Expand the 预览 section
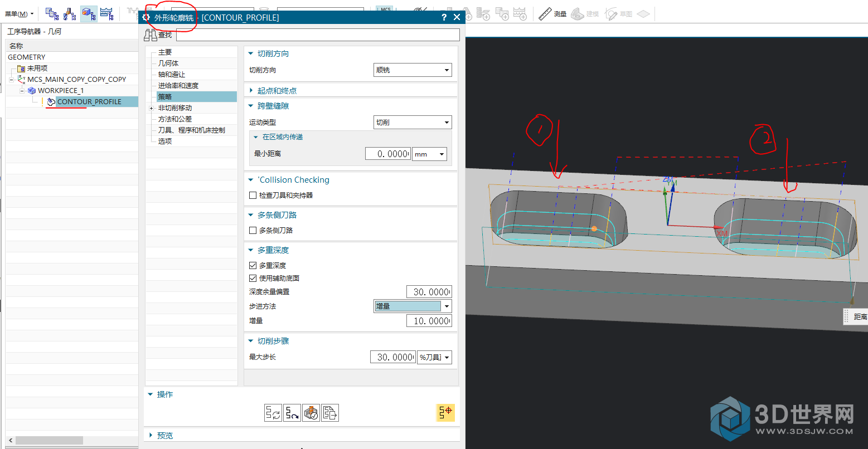 pyautogui.click(x=151, y=436)
